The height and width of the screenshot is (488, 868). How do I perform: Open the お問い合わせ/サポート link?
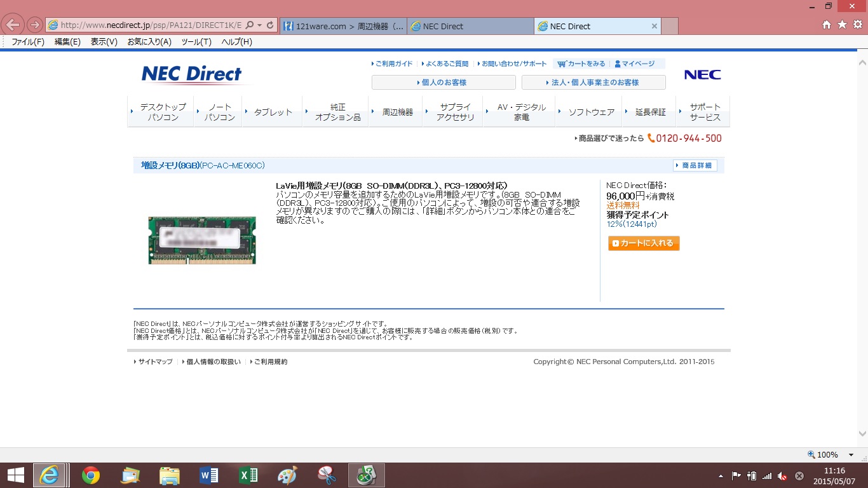point(512,64)
